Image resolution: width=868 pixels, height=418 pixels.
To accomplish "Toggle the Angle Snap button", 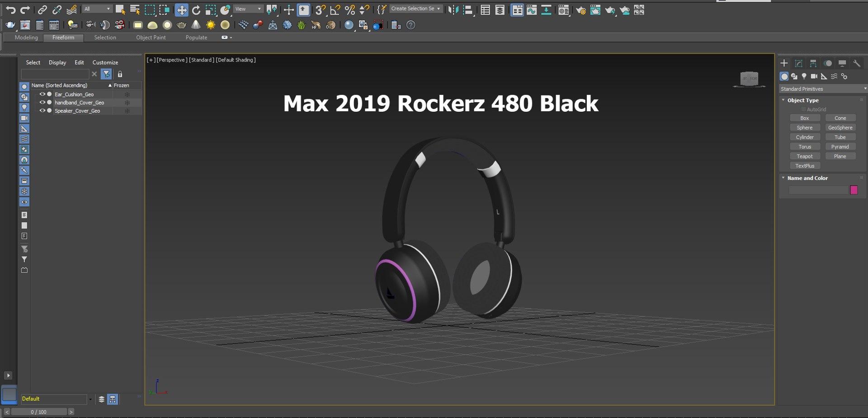I will tap(335, 9).
